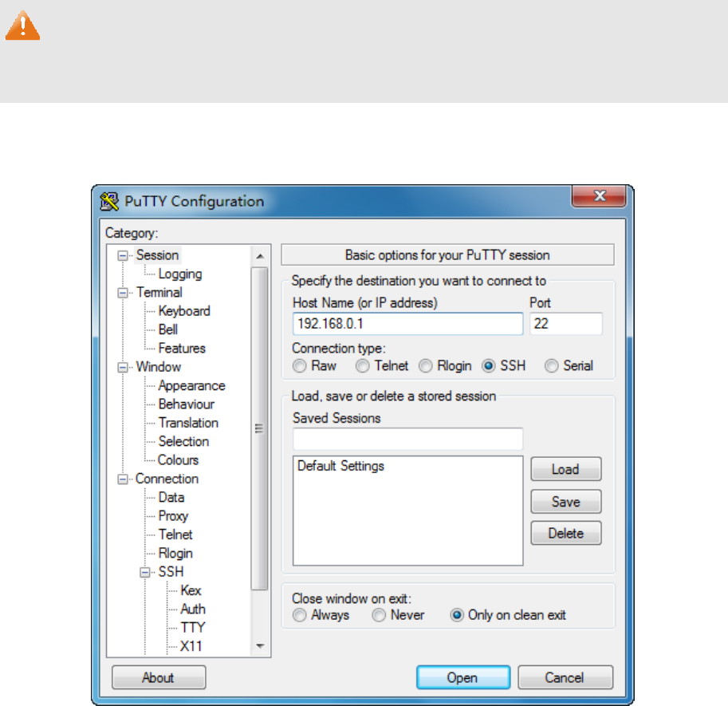
Task: Open the Auth category
Action: click(193, 609)
